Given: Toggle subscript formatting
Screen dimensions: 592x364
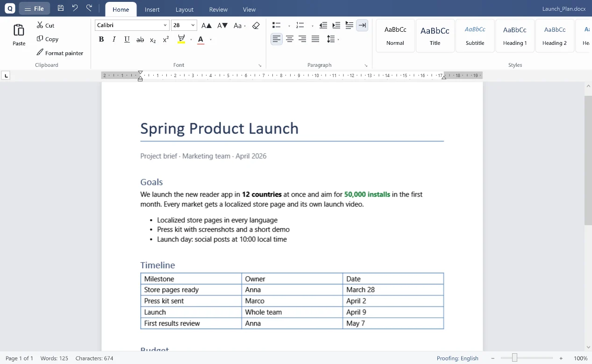Looking at the screenshot, I should click(153, 40).
